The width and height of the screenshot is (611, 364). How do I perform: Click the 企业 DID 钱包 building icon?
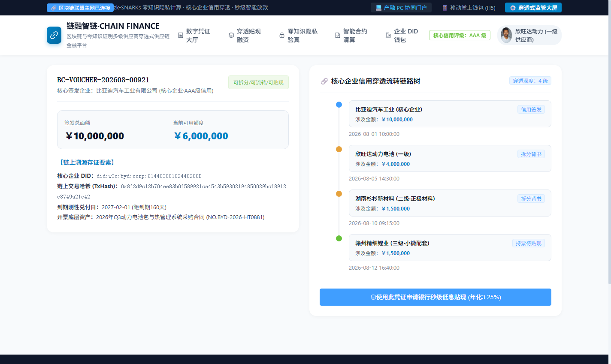point(388,36)
